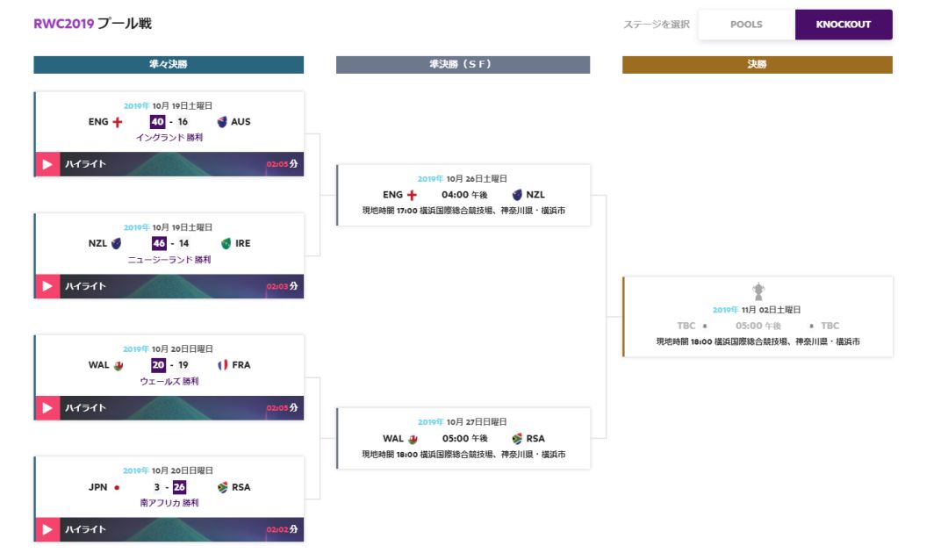The height and width of the screenshot is (560, 948).
Task: Click the 準決勝 (SF) column header
Action: click(x=463, y=65)
